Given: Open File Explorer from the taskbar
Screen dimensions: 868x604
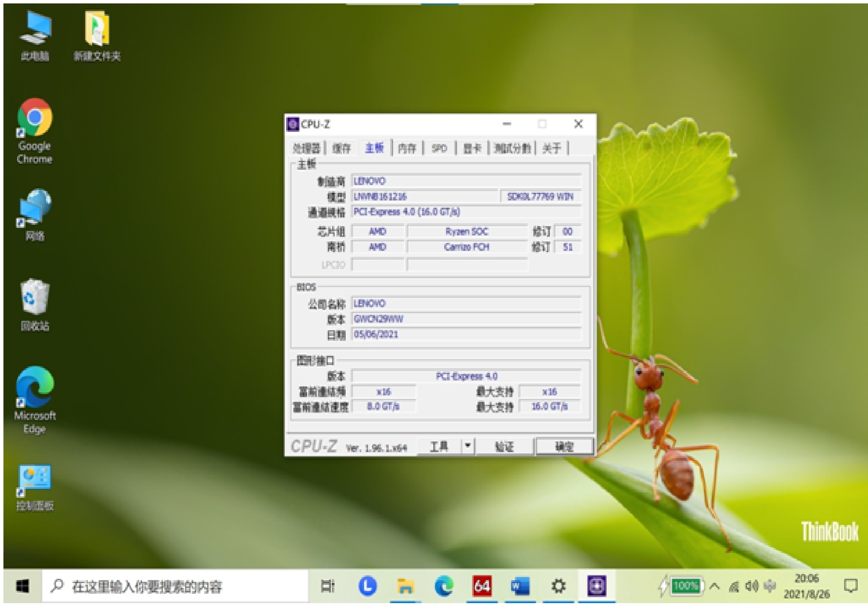Looking at the screenshot, I should click(x=405, y=586).
